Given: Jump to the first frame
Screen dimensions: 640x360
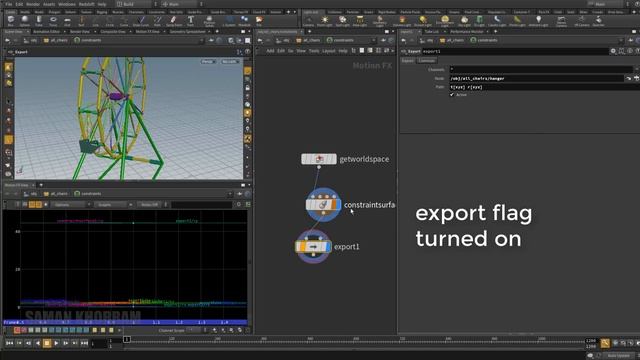Looking at the screenshot, I should pos(9,343).
